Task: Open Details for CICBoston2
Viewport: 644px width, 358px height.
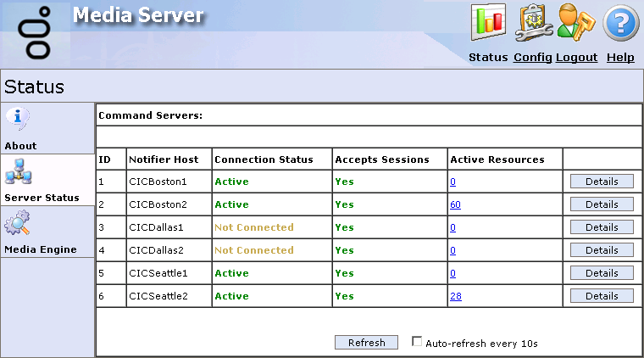Action: tap(602, 204)
